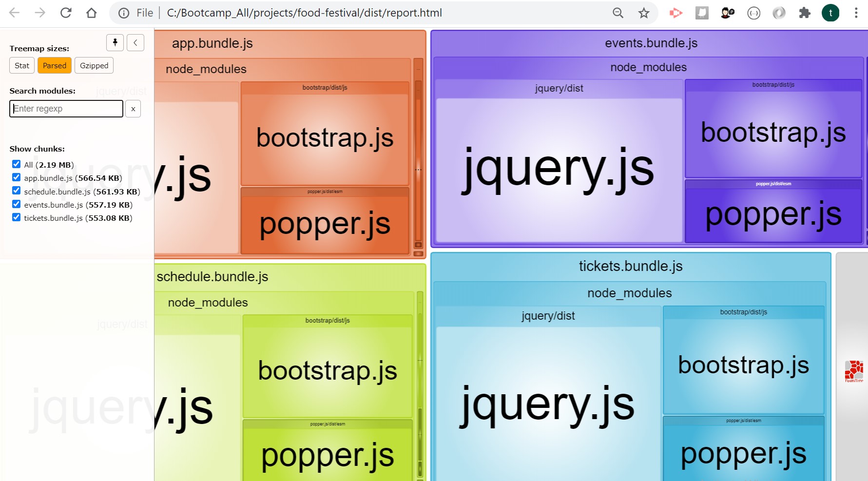Open the Chrome three-dot menu
Image resolution: width=868 pixels, height=481 pixels.
856,13
